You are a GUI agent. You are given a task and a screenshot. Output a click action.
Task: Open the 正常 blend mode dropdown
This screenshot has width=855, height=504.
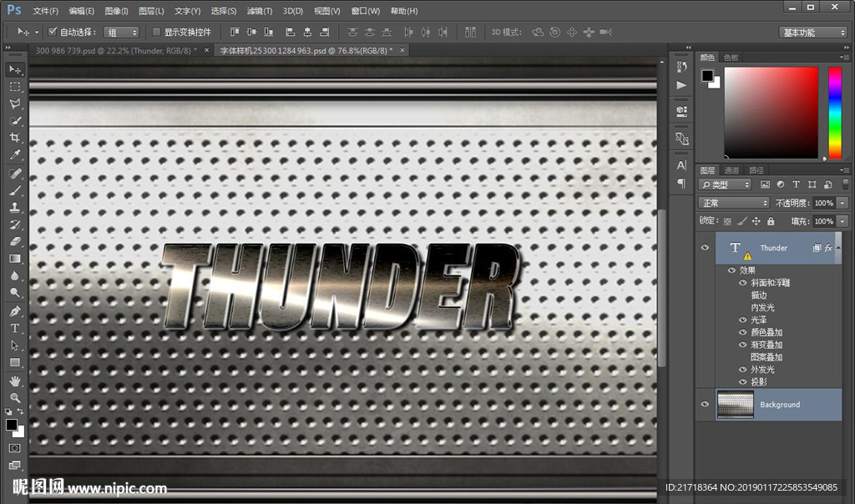(734, 203)
